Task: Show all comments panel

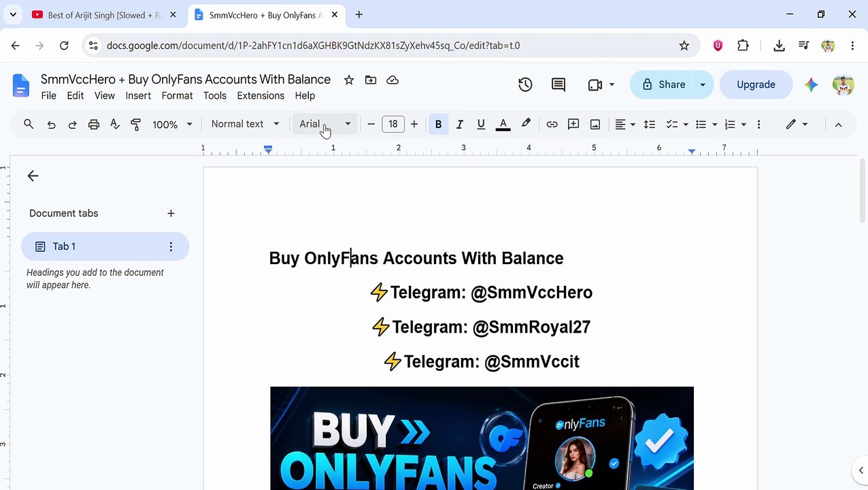Action: [558, 84]
